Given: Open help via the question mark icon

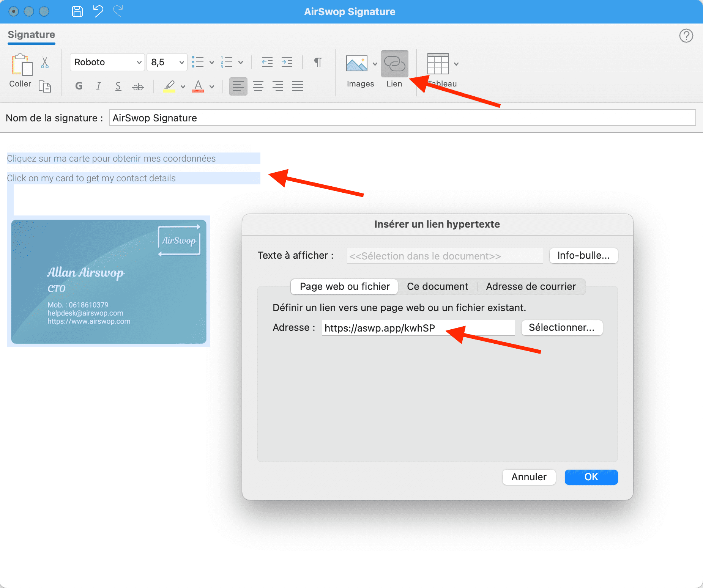Looking at the screenshot, I should pyautogui.click(x=686, y=36).
